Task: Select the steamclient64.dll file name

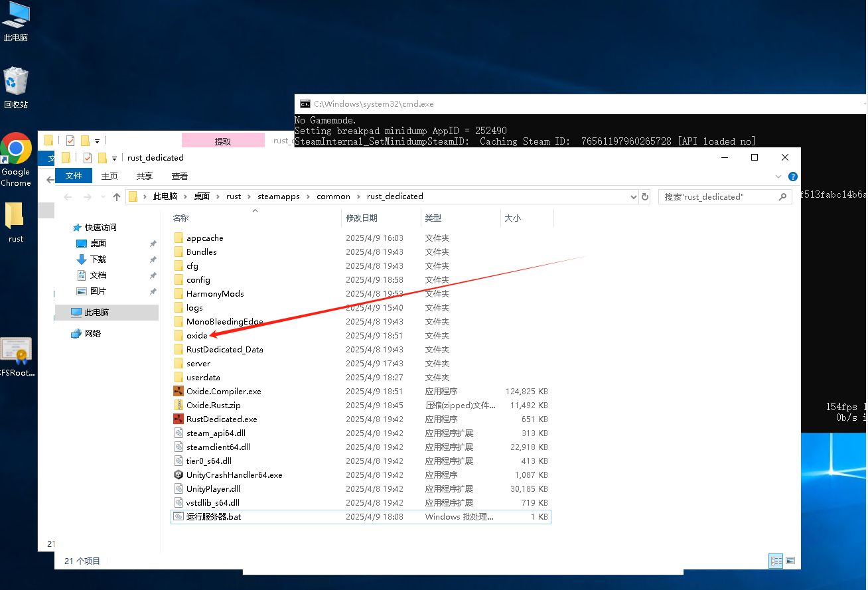Action: [218, 447]
